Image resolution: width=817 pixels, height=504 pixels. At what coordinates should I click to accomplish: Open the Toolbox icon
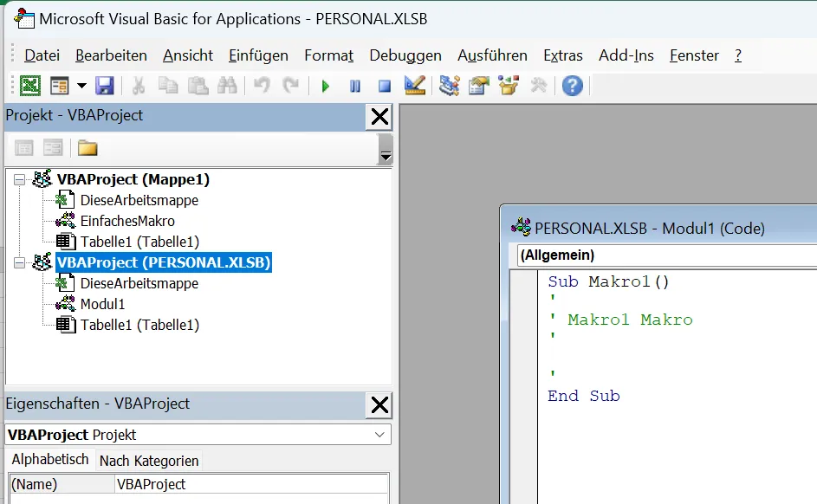click(538, 86)
